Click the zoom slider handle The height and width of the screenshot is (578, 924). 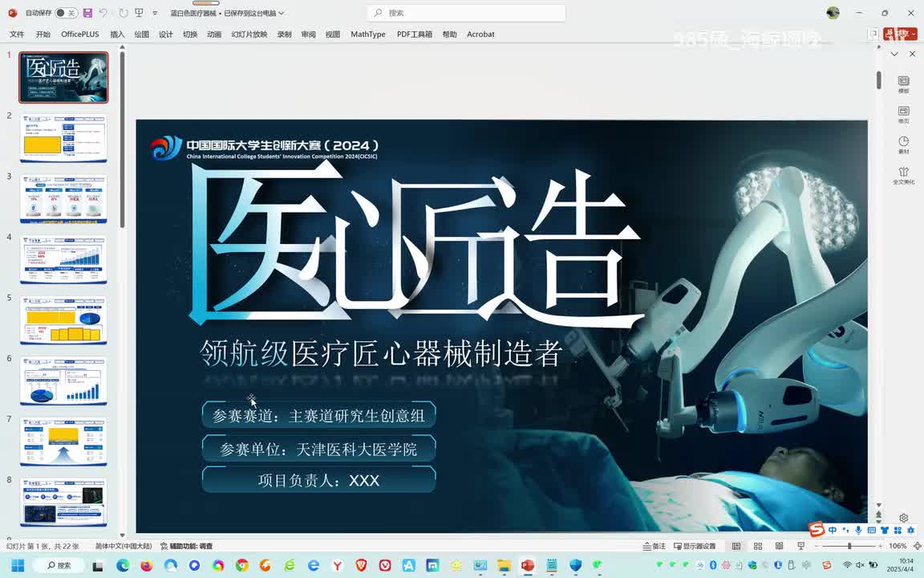849,546
